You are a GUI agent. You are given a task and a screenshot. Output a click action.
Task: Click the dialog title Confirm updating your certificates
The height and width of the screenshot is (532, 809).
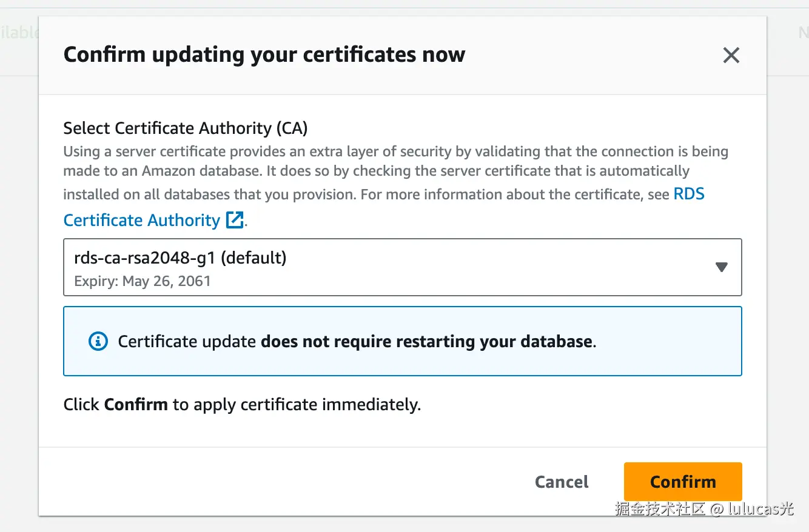[x=264, y=55]
